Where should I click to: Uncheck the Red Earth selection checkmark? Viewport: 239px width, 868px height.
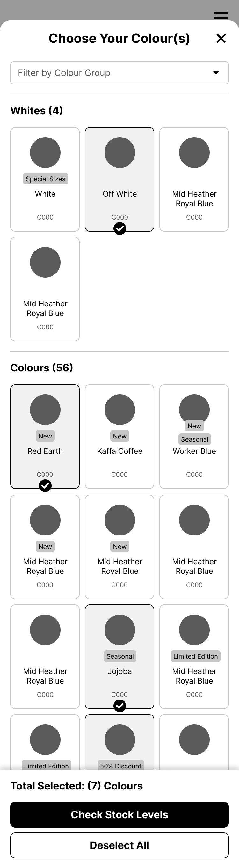[45, 486]
